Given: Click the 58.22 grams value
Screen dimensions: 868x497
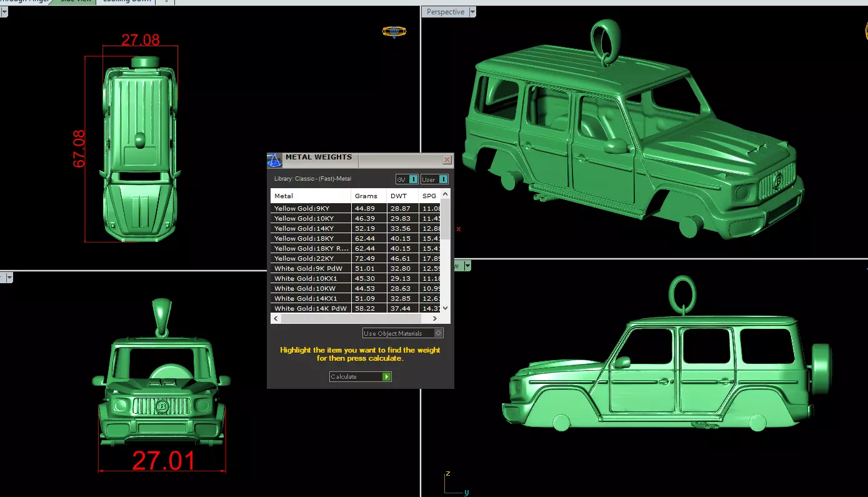Looking at the screenshot, I should [x=364, y=308].
